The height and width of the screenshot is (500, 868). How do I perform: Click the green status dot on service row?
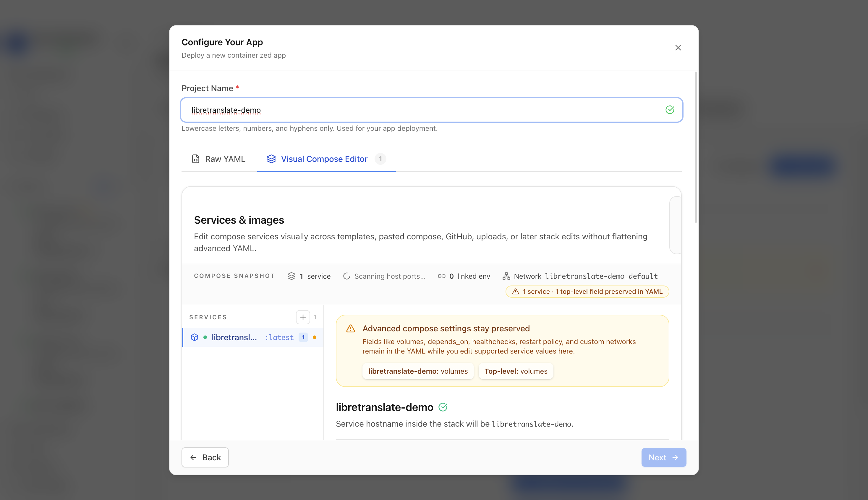point(205,337)
